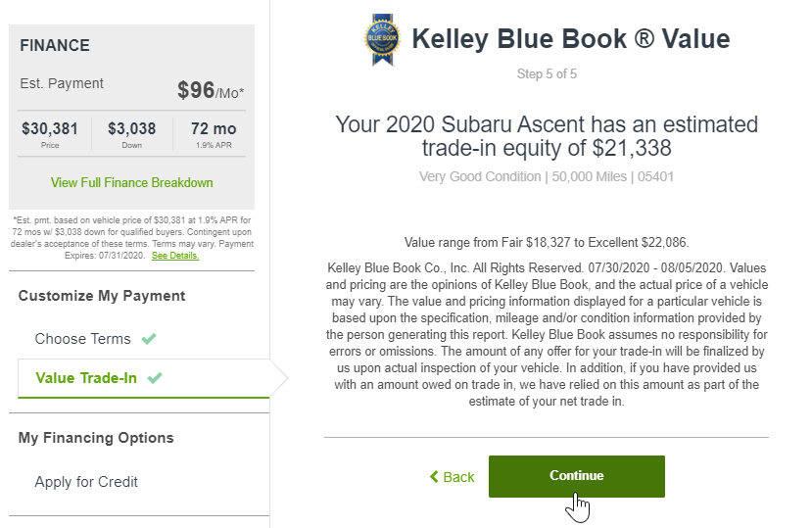The height and width of the screenshot is (528, 812).
Task: Click the Kelley Blue Book Value heading
Action: 571,39
